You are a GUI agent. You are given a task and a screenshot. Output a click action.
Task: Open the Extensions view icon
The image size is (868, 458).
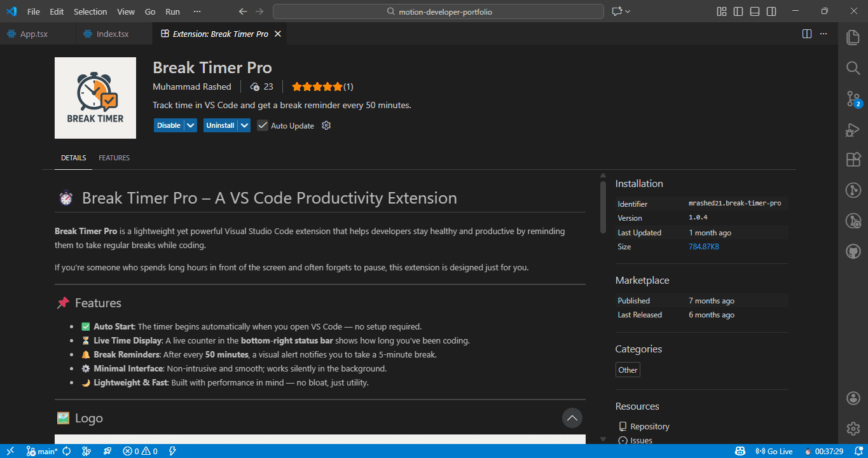pyautogui.click(x=853, y=160)
